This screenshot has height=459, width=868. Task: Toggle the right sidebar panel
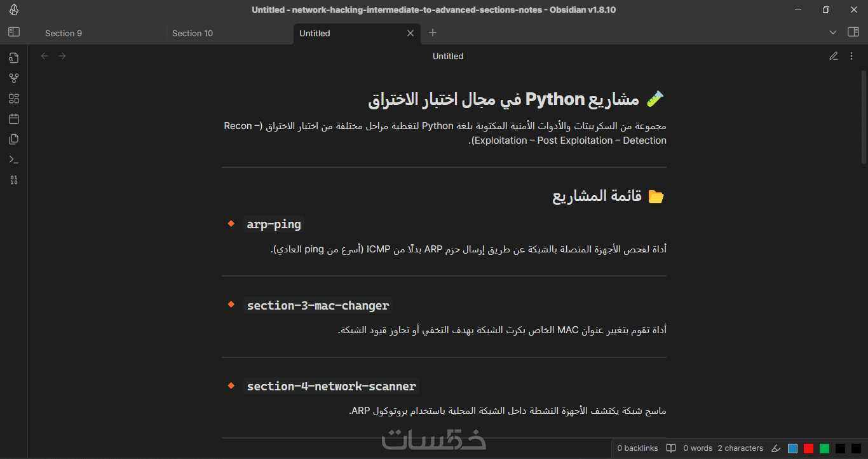click(853, 32)
